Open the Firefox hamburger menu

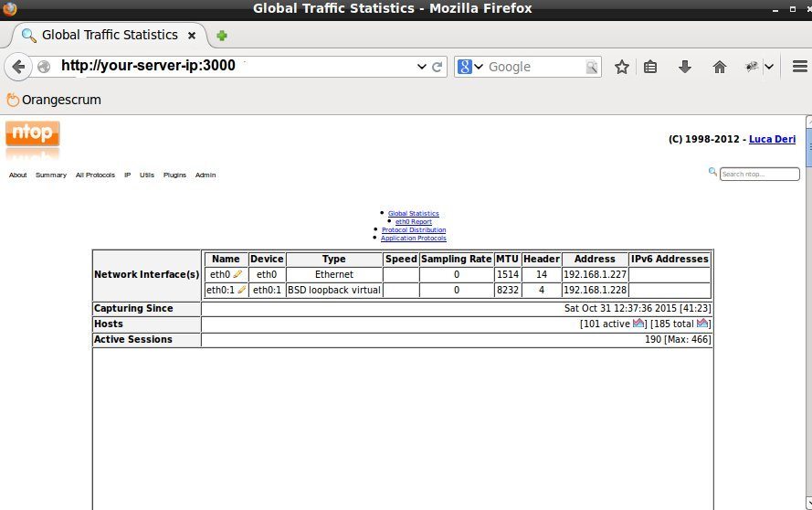799,67
